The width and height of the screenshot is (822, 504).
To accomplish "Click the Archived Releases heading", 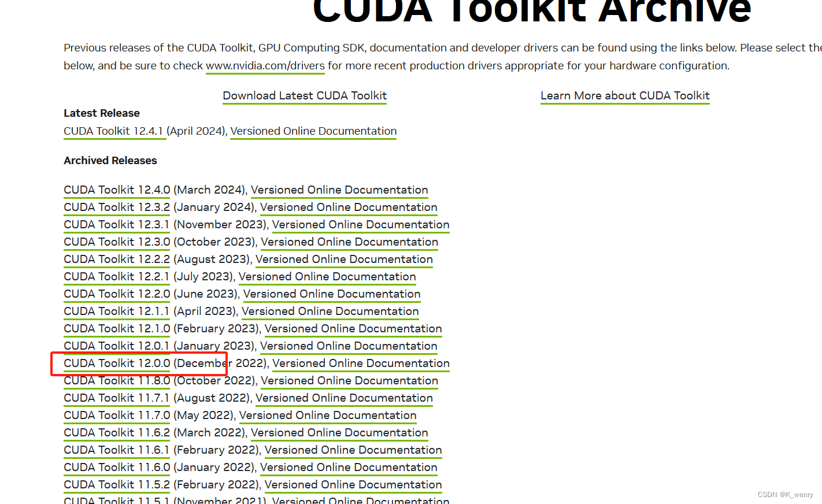I will coord(110,161).
